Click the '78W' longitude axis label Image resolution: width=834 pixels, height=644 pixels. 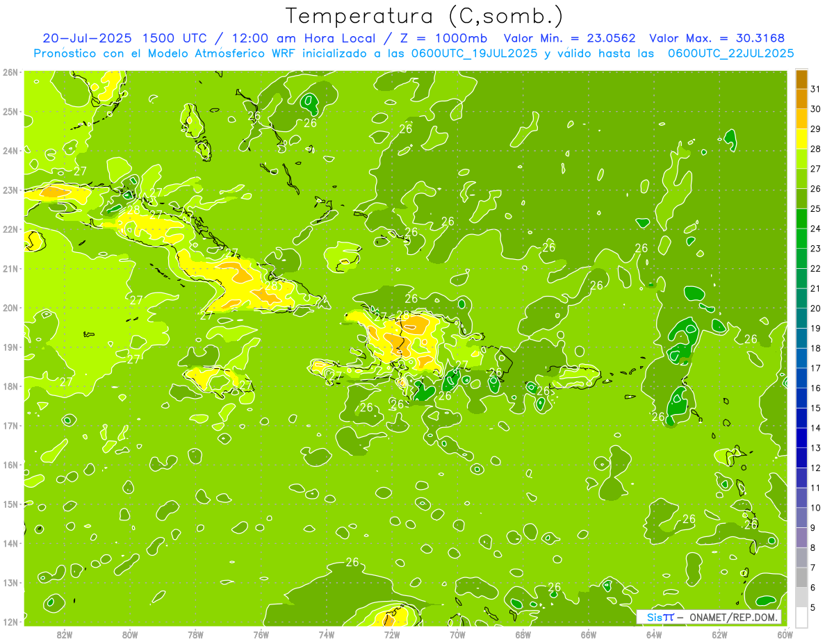tap(195, 634)
